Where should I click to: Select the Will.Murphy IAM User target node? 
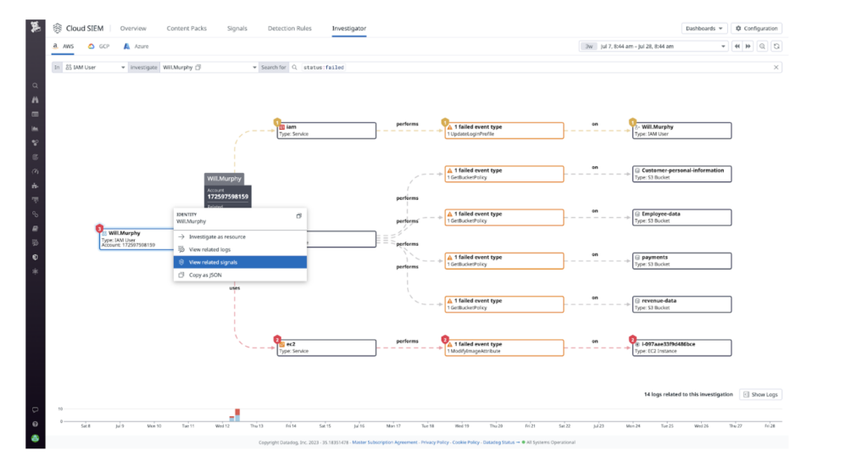click(682, 131)
